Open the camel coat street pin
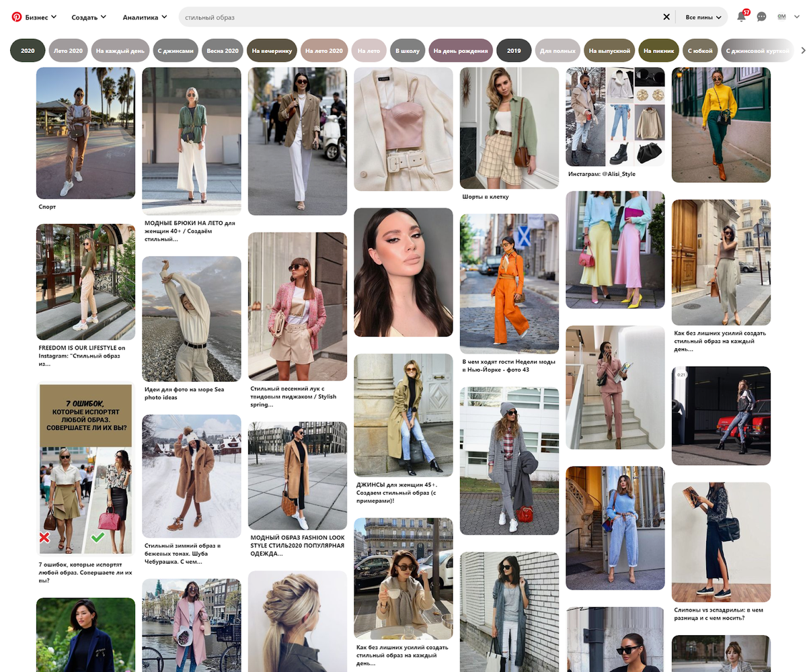The width and height of the screenshot is (807, 672). (297, 476)
